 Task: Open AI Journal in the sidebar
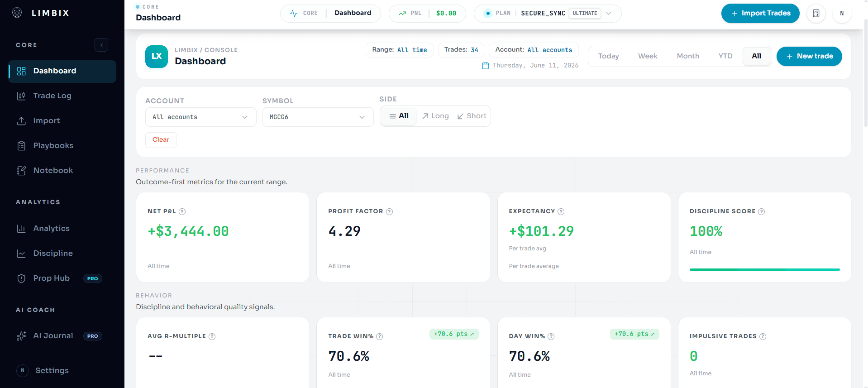coord(62,336)
